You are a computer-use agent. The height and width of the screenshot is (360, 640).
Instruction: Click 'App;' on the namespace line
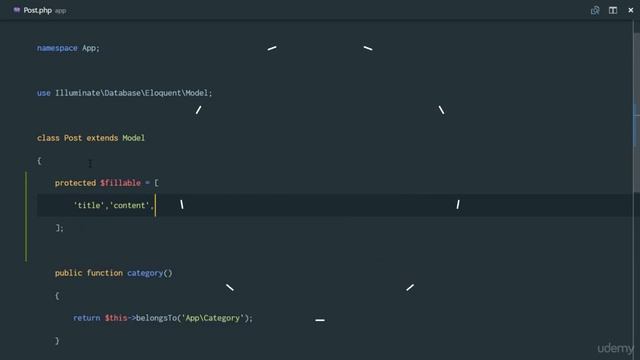[x=91, y=48]
